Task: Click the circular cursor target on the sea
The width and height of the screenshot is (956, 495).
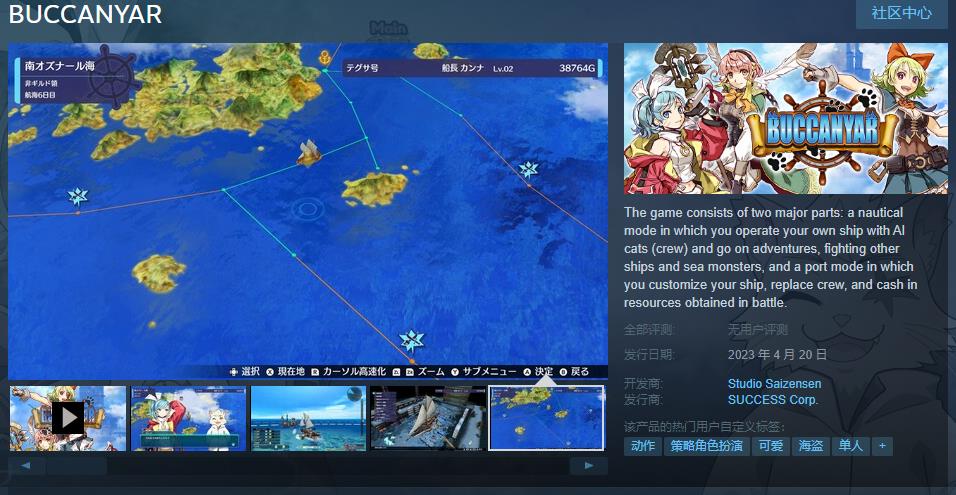Action: coord(307,210)
